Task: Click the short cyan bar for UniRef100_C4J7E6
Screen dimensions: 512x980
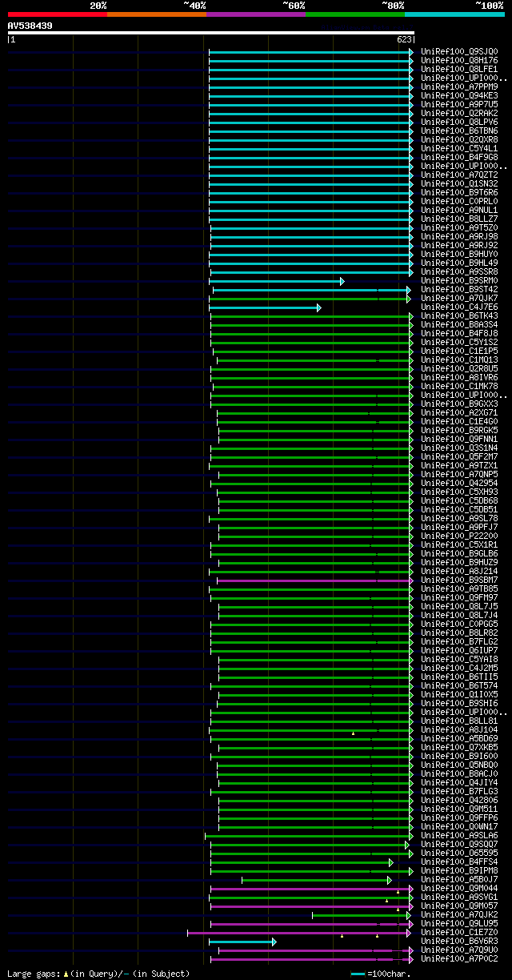Action: click(x=265, y=307)
